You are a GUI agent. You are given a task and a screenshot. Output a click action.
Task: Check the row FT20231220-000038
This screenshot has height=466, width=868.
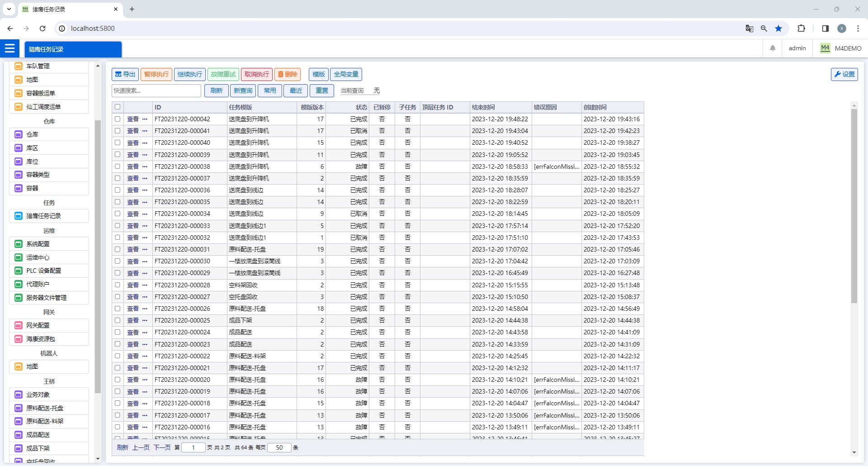[118, 166]
